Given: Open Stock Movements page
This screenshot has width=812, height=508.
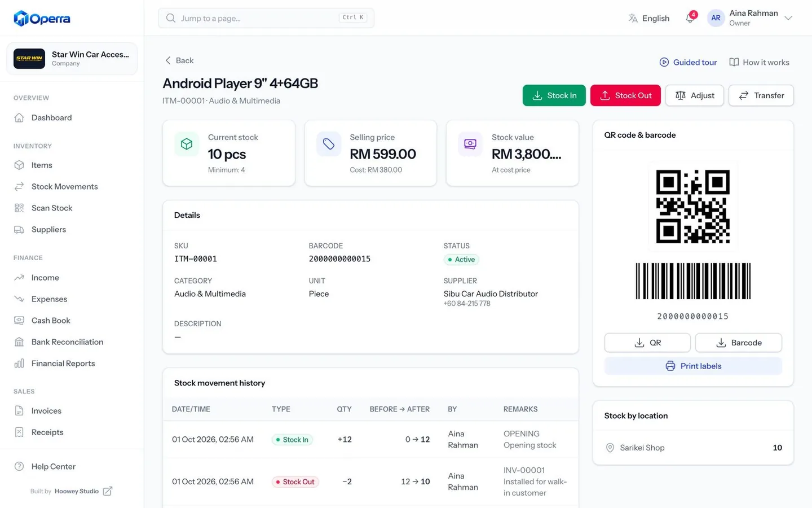Looking at the screenshot, I should 72,186.
